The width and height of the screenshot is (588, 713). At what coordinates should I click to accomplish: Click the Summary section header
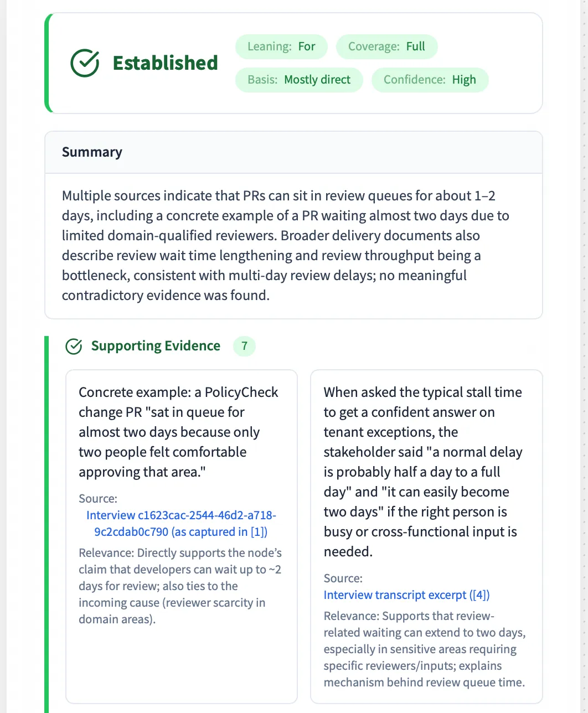[92, 152]
